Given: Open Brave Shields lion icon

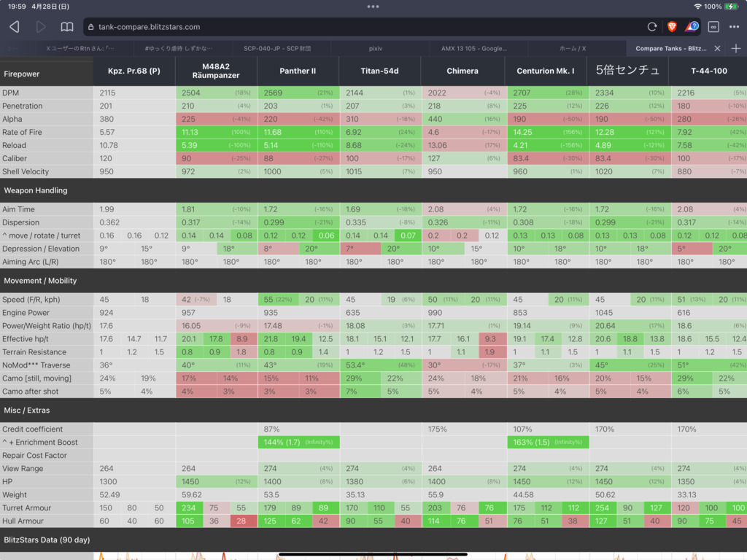Looking at the screenshot, I should point(672,27).
